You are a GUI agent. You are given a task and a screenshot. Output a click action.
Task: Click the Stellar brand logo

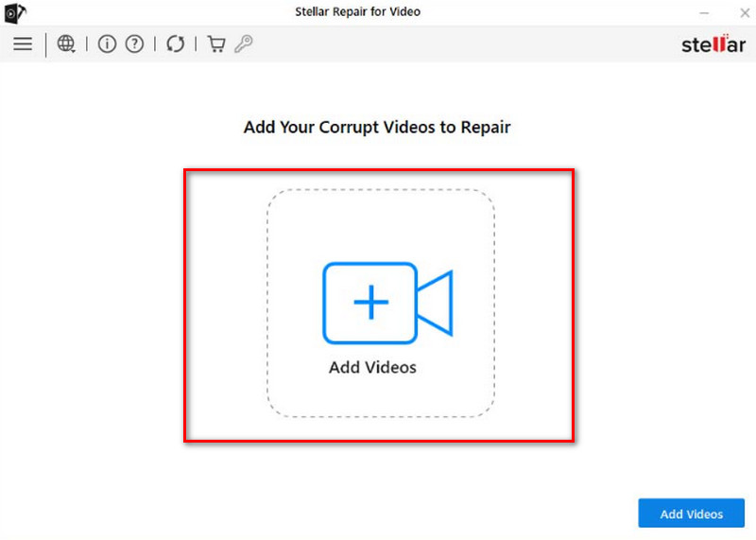click(713, 44)
